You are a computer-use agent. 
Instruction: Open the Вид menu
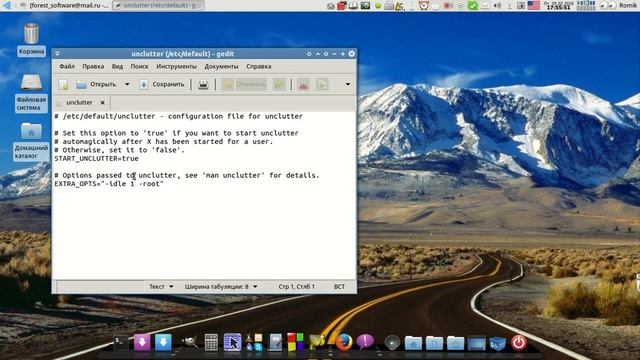point(117,66)
